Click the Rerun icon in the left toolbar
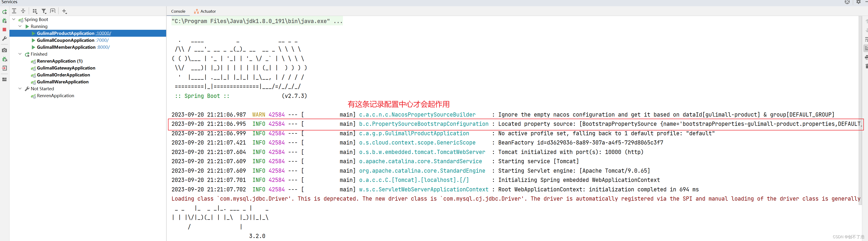Screen dimensions: 868x241 pyautogui.click(x=4, y=12)
